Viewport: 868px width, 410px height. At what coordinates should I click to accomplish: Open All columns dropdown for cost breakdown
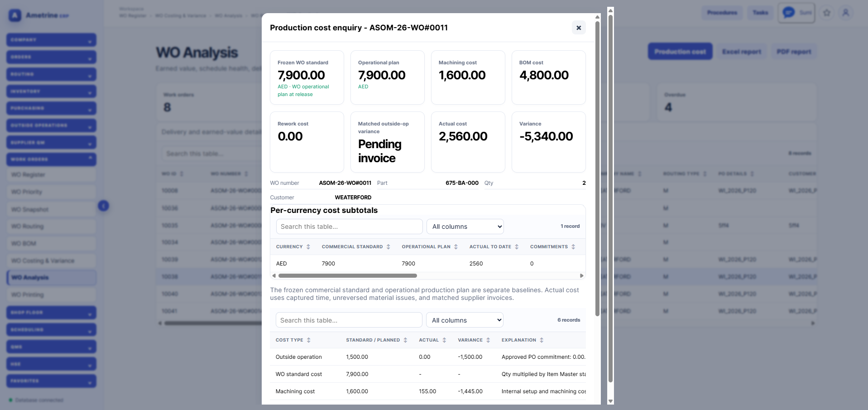coord(465,320)
